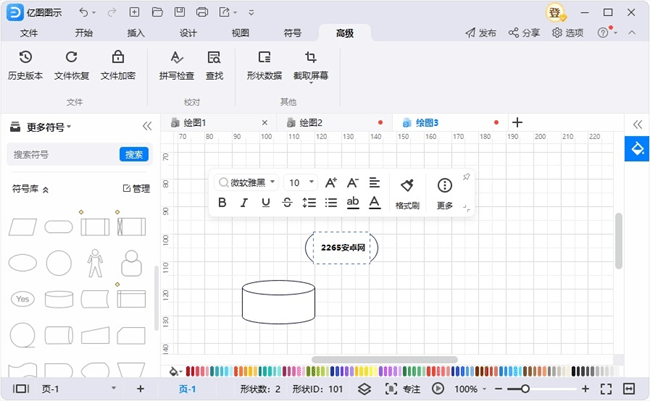The width and height of the screenshot is (650, 401).
Task: Click the 管理 link in symbol library
Action: pos(135,188)
